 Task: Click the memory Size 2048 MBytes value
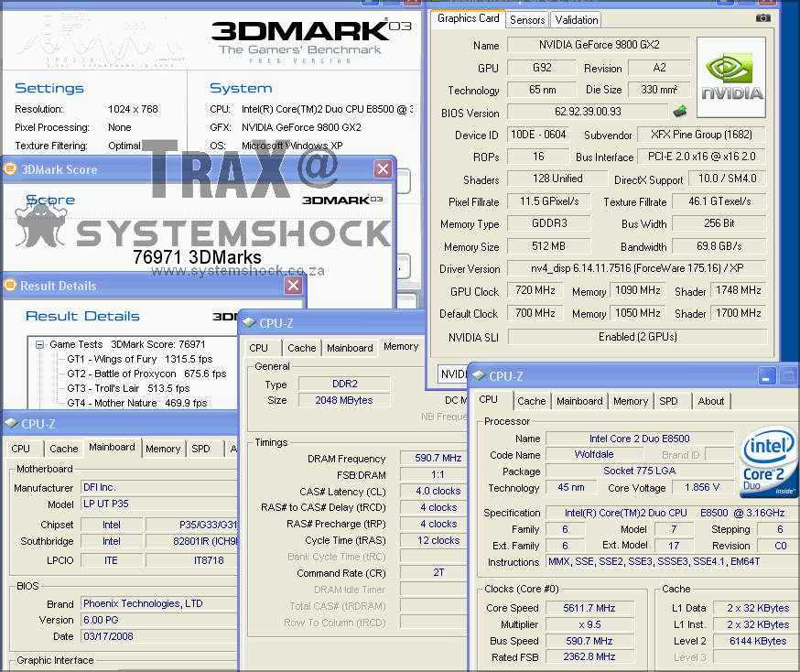point(345,400)
